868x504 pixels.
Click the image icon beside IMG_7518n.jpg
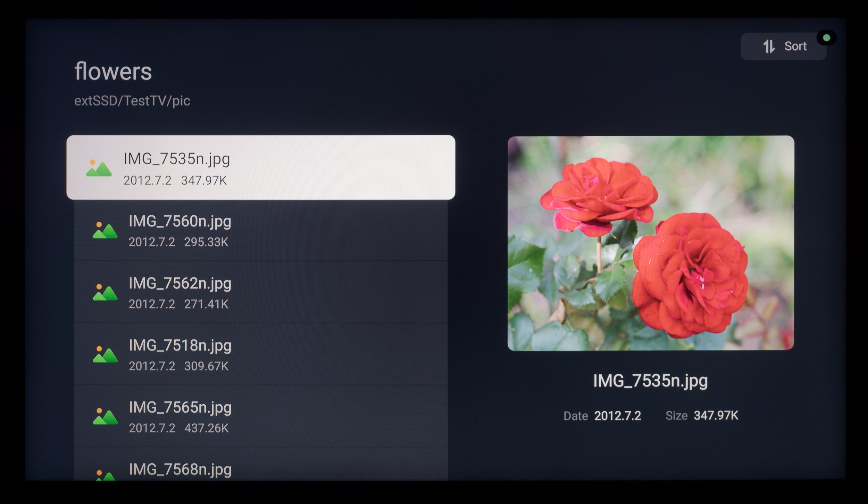[105, 354]
